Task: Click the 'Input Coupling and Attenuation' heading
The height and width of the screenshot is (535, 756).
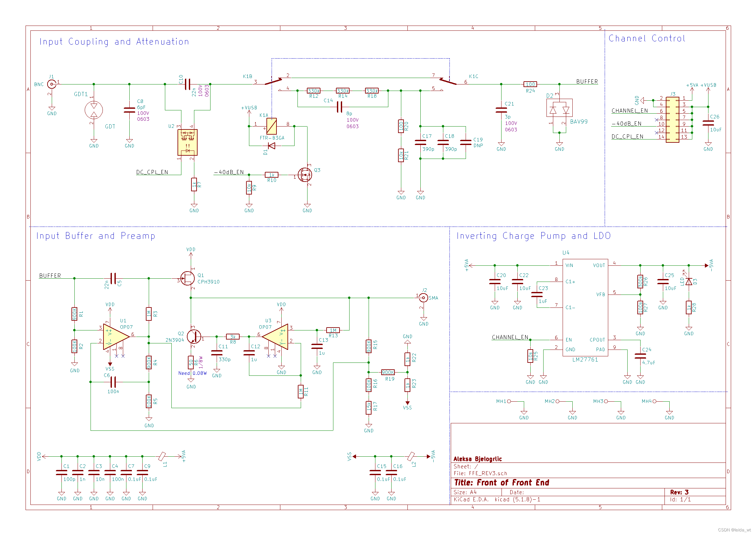Action: click(x=114, y=42)
